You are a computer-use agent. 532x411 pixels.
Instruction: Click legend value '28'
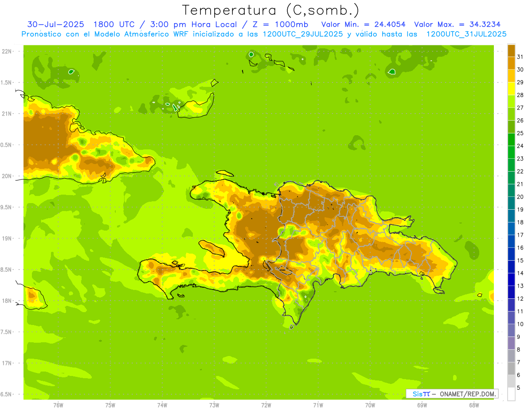click(x=520, y=95)
